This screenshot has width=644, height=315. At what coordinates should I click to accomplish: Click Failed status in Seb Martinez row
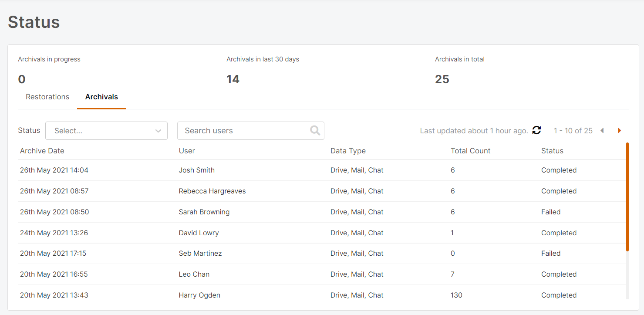[551, 253]
